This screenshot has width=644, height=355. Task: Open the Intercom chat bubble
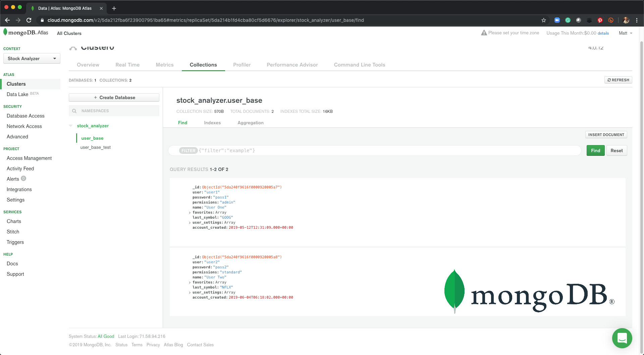pos(622,338)
